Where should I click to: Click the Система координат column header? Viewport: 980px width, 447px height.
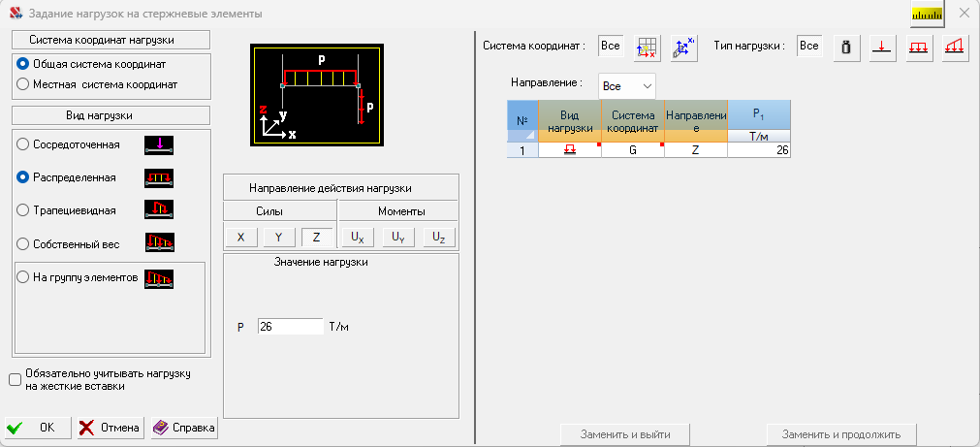click(633, 120)
